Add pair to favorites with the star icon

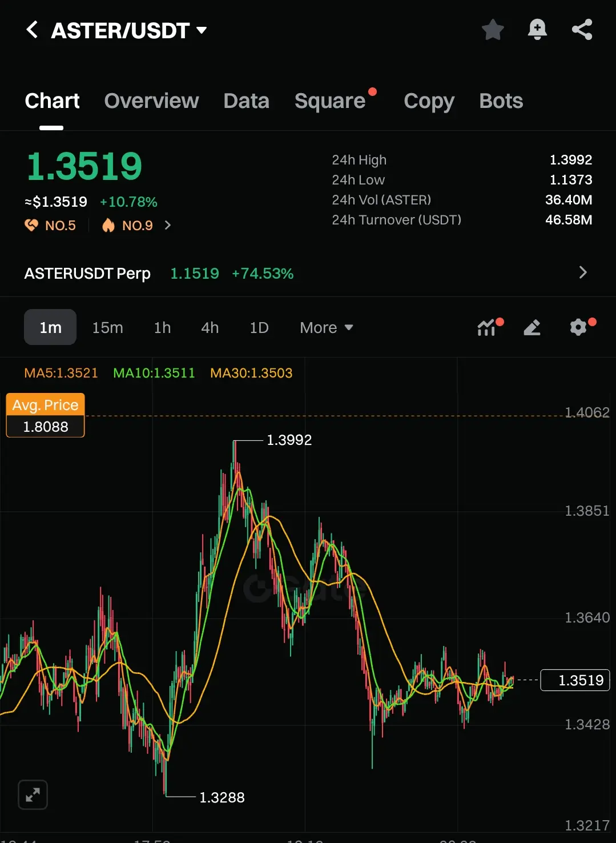click(x=493, y=30)
